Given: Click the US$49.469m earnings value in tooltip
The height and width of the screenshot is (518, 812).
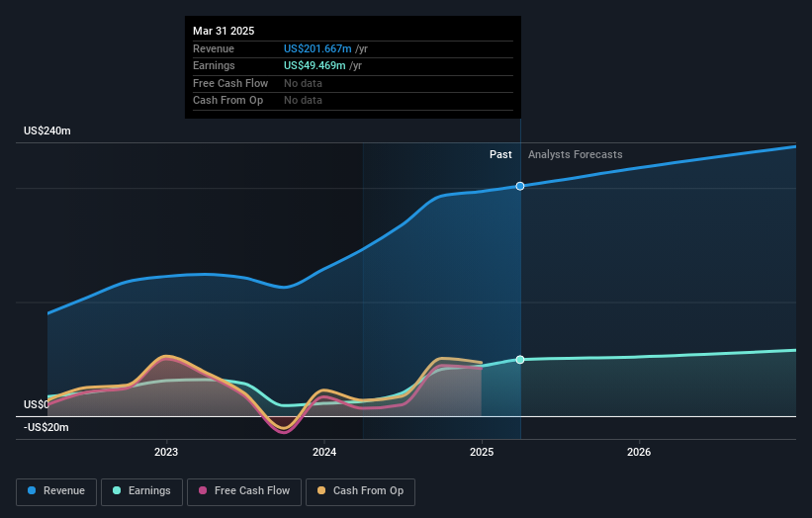Looking at the screenshot, I should pos(315,65).
